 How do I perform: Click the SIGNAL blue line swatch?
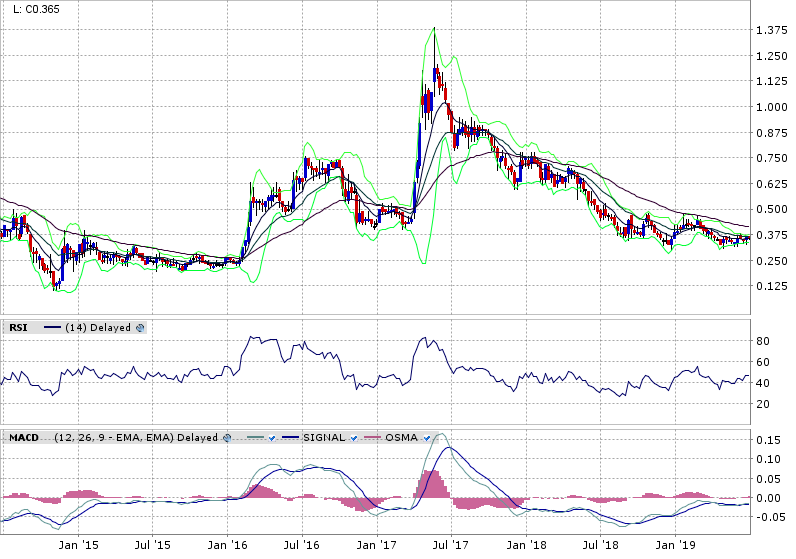pos(288,438)
